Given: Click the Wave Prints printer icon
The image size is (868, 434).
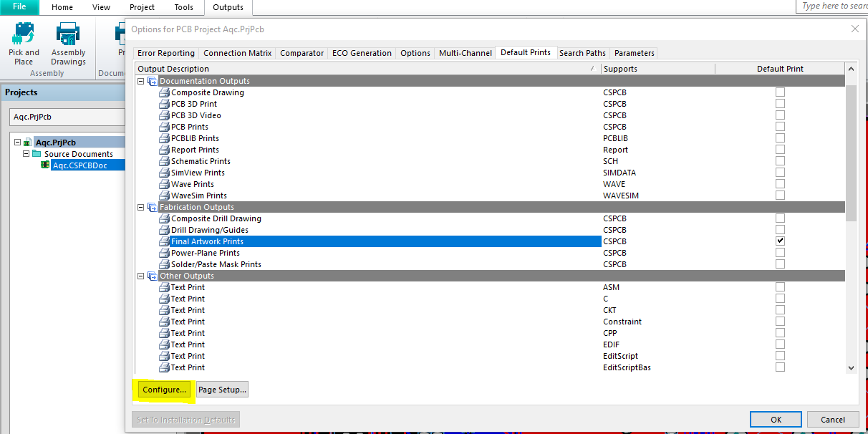Looking at the screenshot, I should click(x=165, y=184).
